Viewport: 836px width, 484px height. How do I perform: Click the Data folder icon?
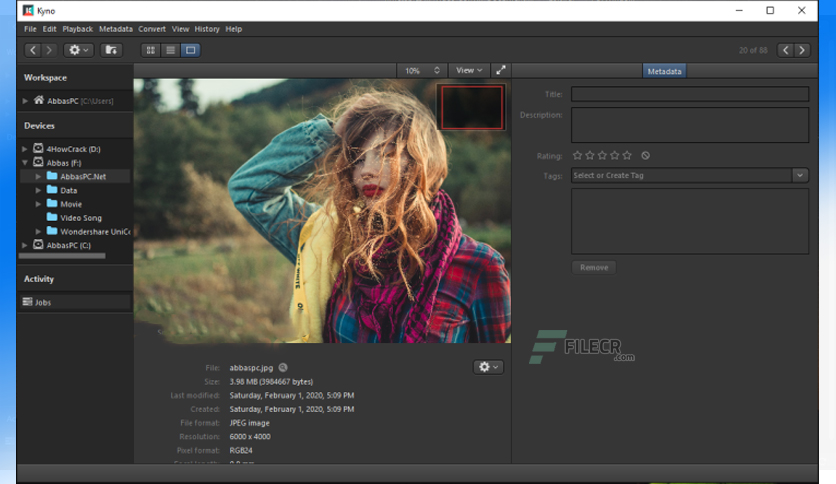point(52,189)
